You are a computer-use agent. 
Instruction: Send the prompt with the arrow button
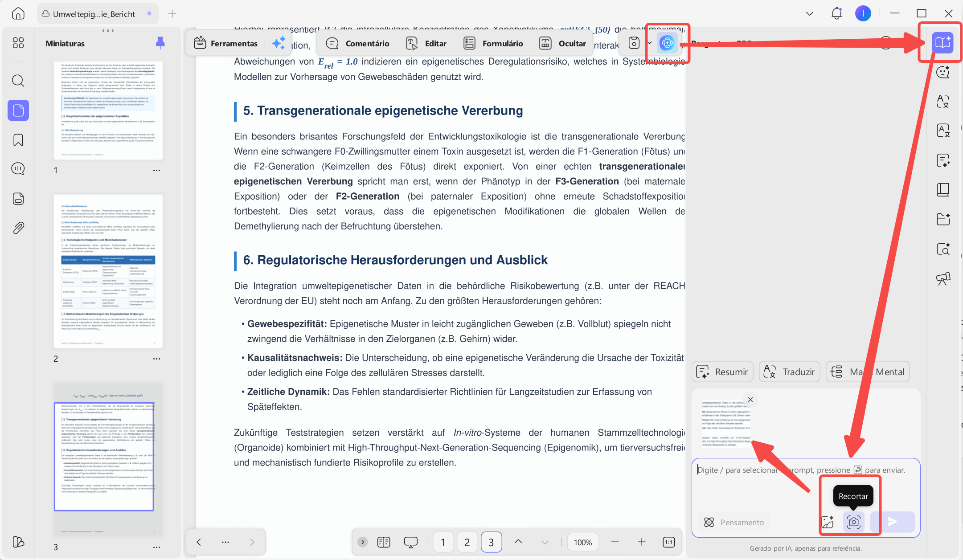[x=892, y=522]
